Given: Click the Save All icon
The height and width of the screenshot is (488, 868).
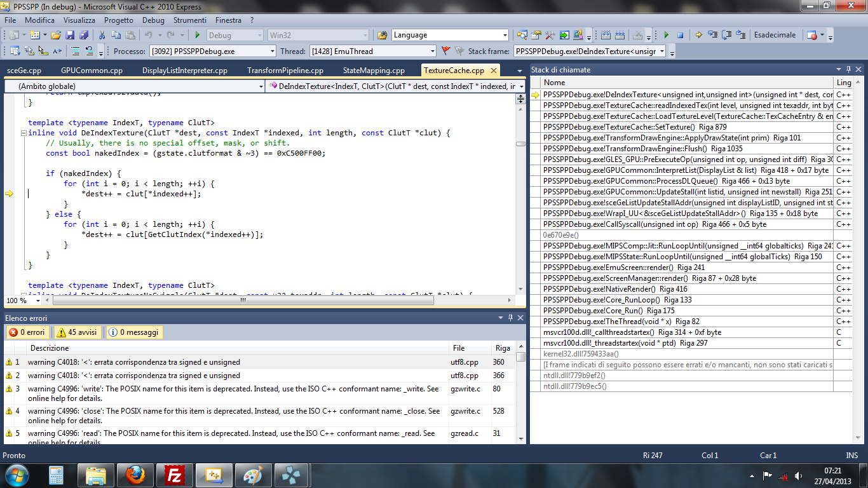Looking at the screenshot, I should click(x=84, y=35).
